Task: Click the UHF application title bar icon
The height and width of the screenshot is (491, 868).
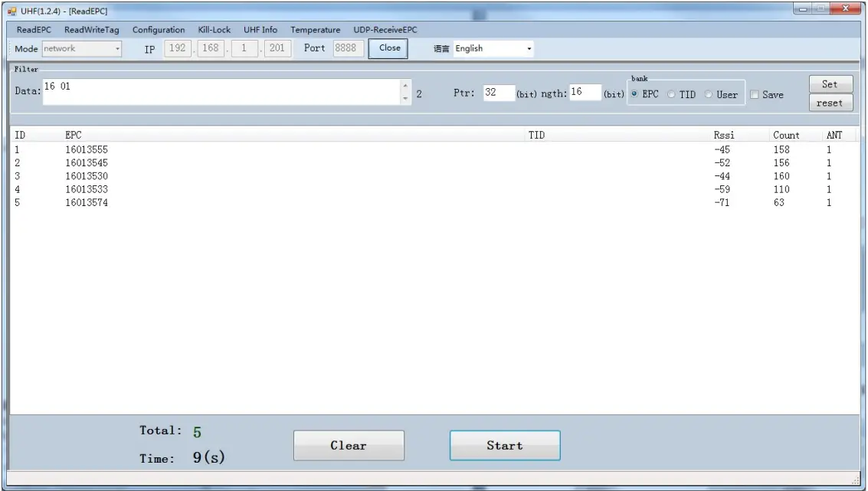Action: (x=12, y=11)
